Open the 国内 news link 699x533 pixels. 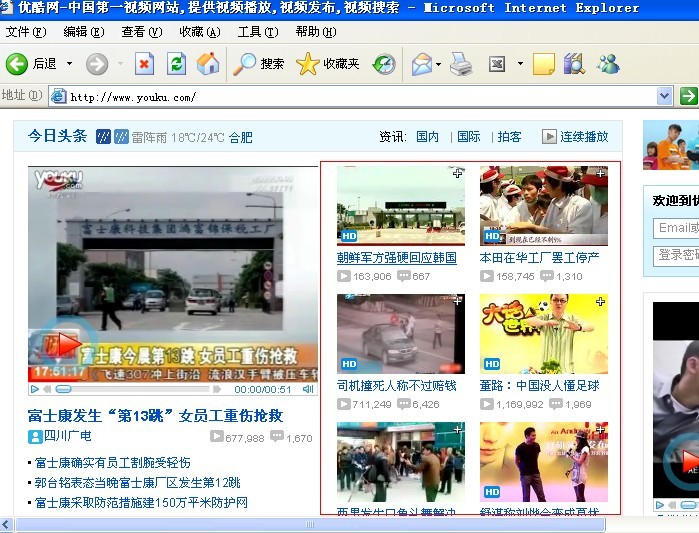point(428,136)
